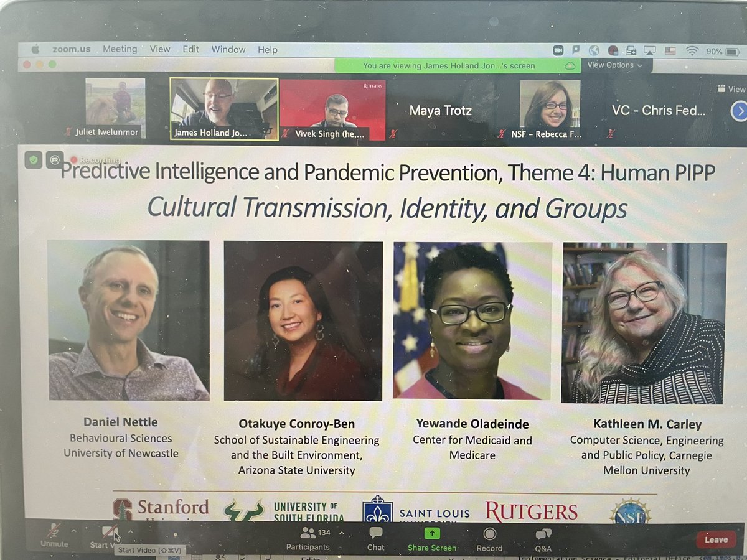The height and width of the screenshot is (560, 747).
Task: Open the View menu in the menu bar
Action: click(x=160, y=49)
